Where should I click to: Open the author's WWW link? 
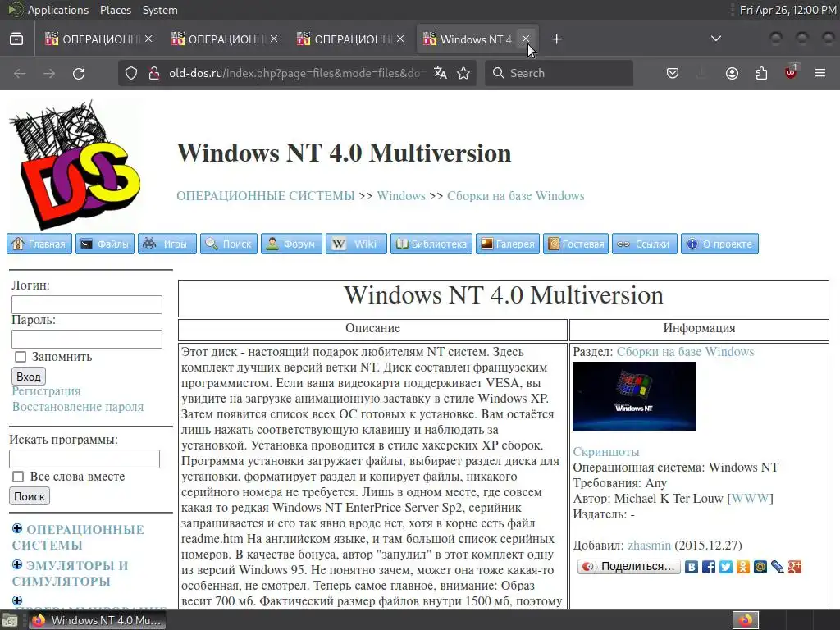pos(750,498)
